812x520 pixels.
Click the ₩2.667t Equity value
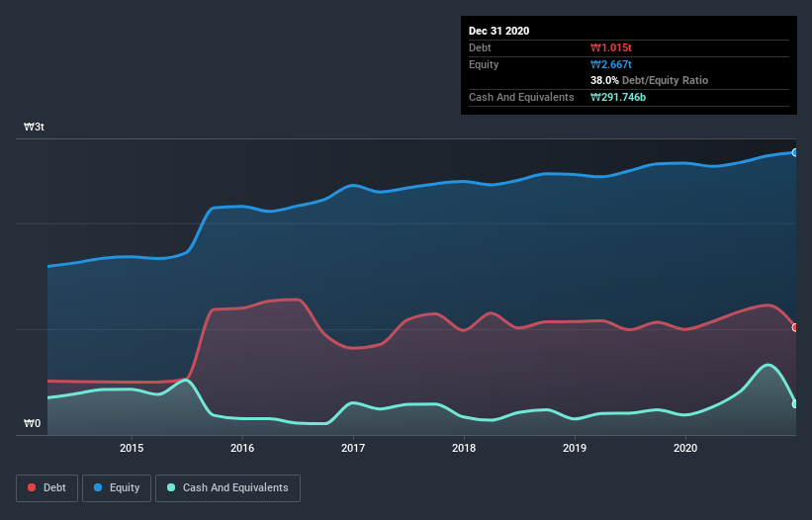pyautogui.click(x=611, y=64)
